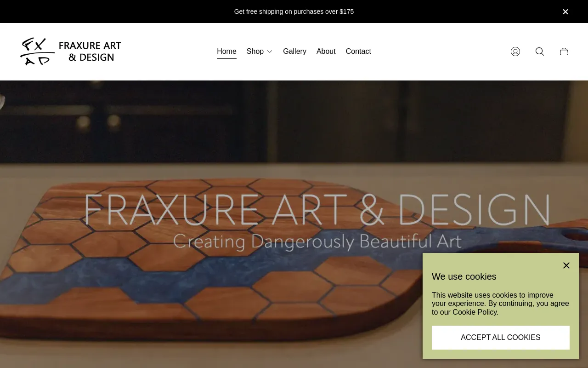Click the free shipping over $175 message
The image size is (588, 368).
294,11
